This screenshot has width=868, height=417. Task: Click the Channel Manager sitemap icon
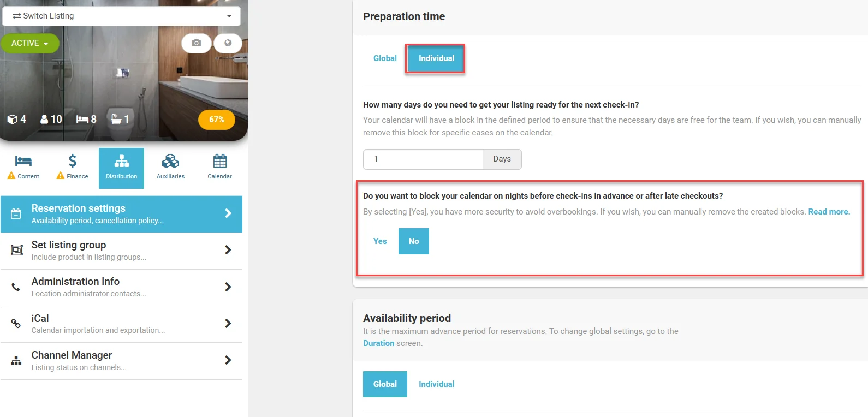tap(16, 360)
